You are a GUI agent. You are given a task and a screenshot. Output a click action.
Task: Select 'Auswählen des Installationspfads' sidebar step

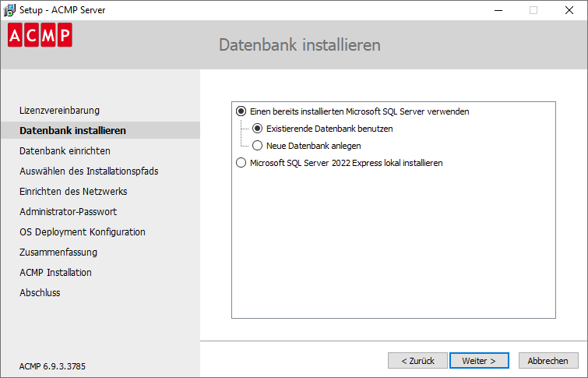[x=89, y=171]
